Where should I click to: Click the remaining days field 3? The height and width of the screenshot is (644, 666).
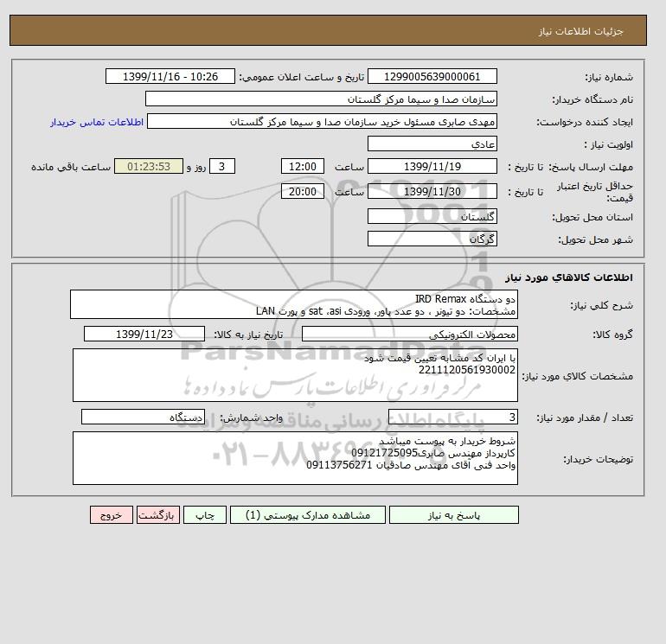[x=222, y=167]
